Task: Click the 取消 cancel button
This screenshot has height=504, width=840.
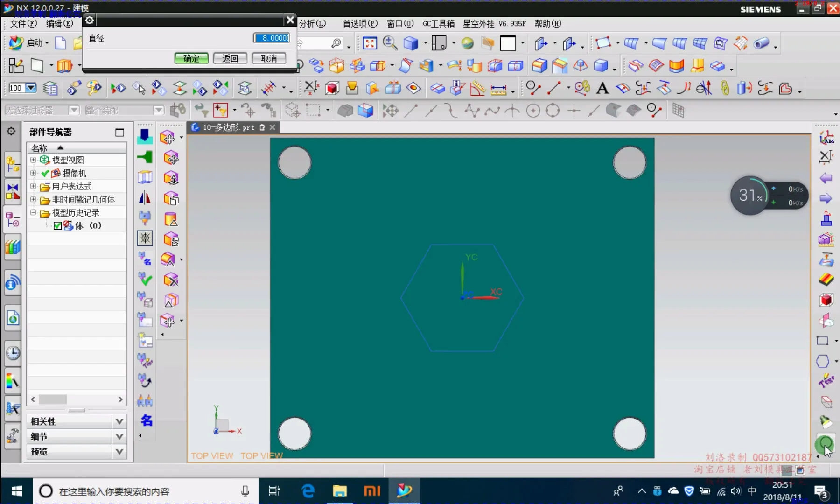Action: coord(269,58)
